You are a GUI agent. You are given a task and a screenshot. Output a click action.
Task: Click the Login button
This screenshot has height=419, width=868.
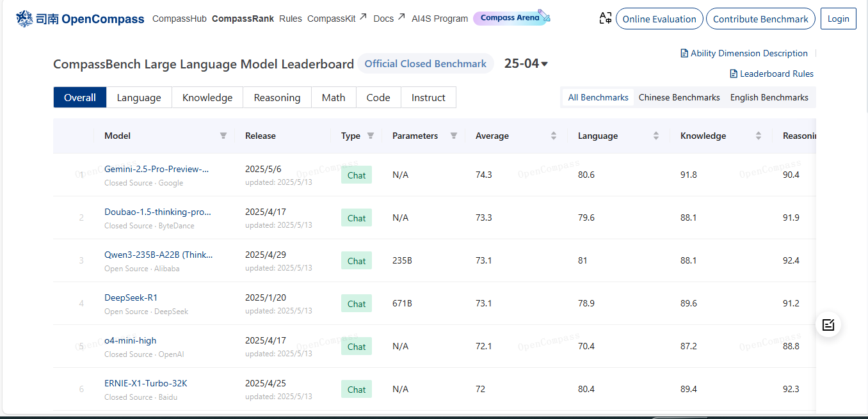coord(838,19)
